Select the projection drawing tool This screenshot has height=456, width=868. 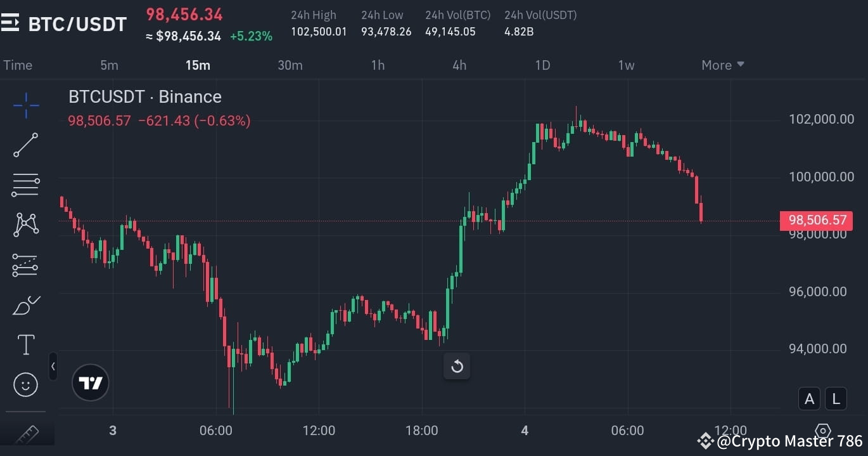25,265
